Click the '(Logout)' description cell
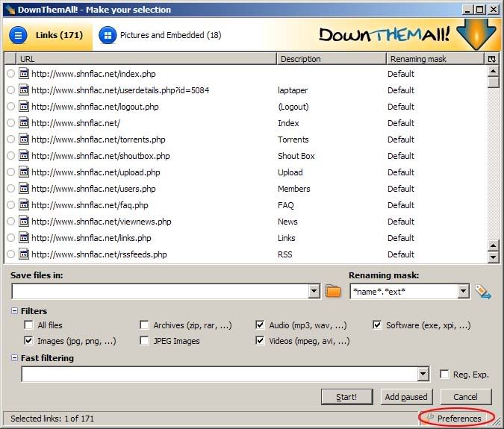Viewport: 504px width, 429px height. click(293, 107)
